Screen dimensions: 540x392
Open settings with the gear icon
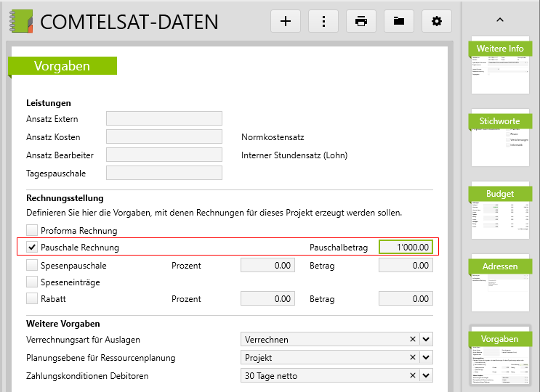point(437,21)
